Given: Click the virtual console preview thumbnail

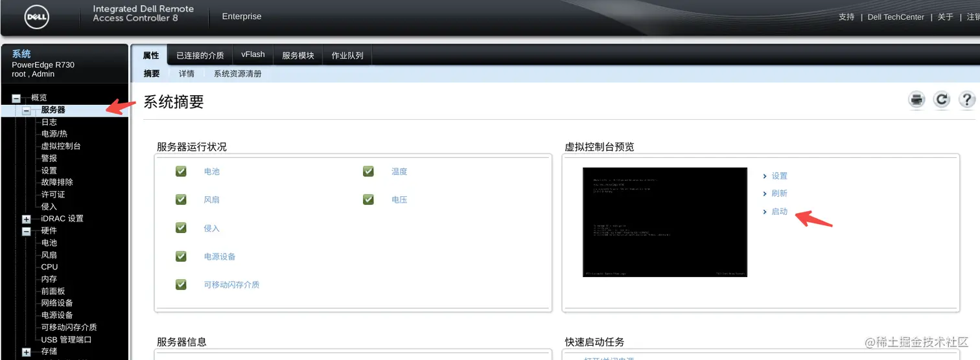Looking at the screenshot, I should (664, 222).
